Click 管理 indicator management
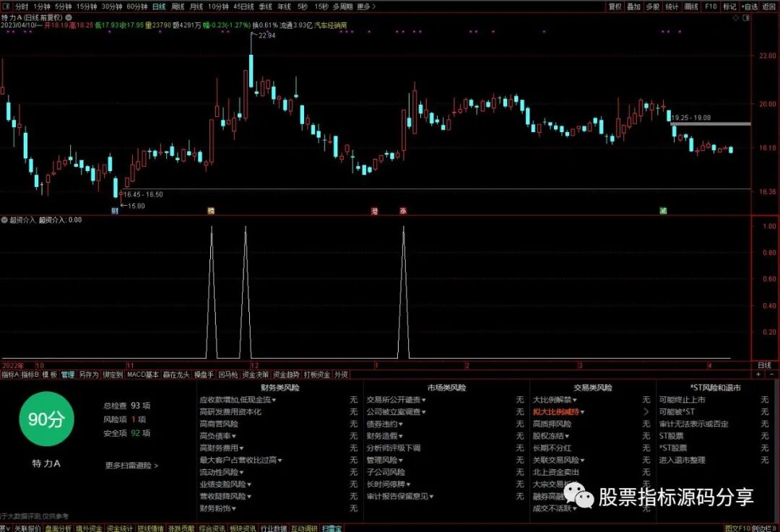780x532 pixels. point(68,375)
